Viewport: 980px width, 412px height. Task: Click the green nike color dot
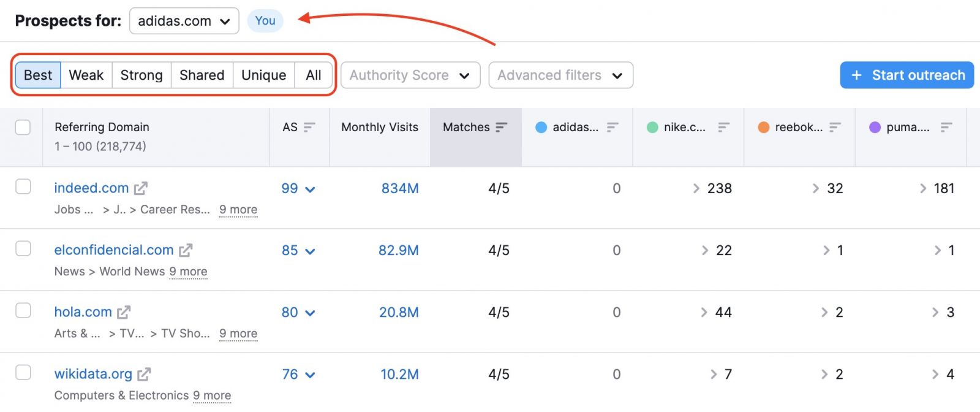tap(652, 127)
